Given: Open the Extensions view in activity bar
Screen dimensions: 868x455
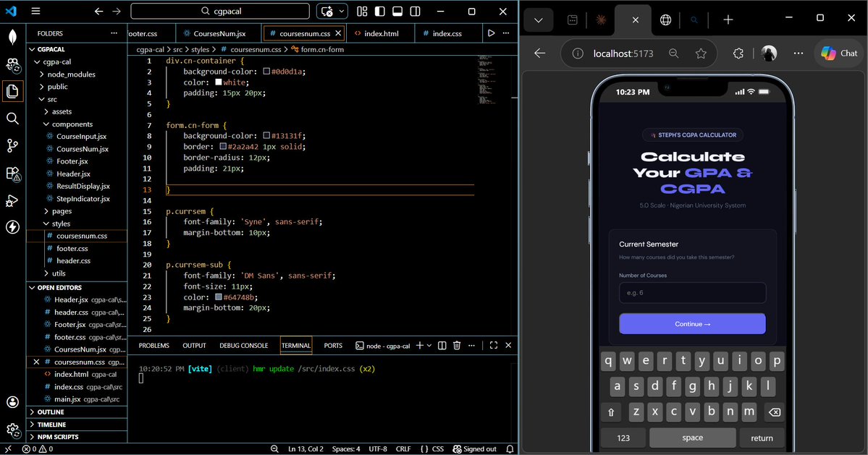Looking at the screenshot, I should pyautogui.click(x=13, y=174).
